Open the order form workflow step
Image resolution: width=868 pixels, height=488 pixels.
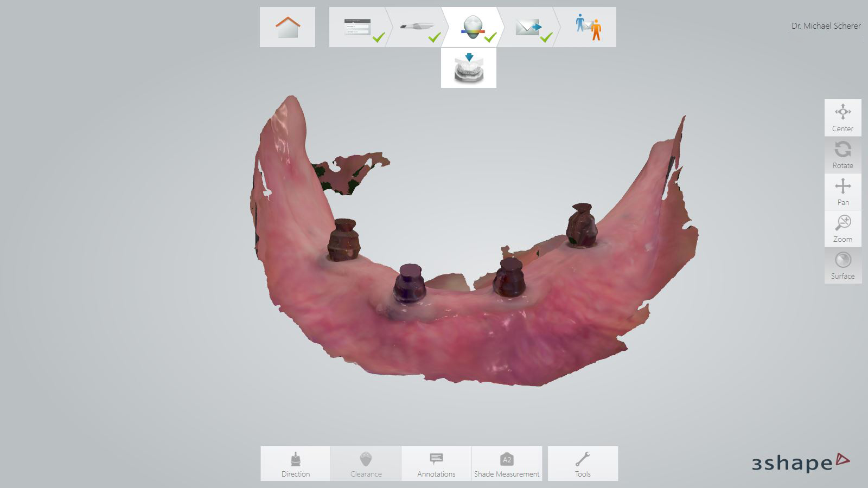[x=358, y=27]
